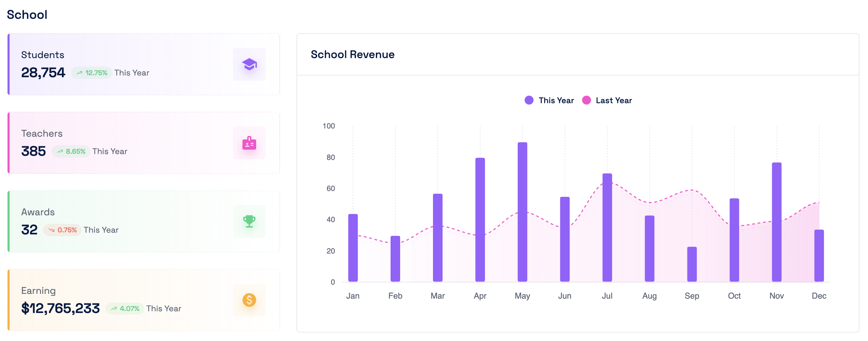Click the Apr label on the x-axis
The image size is (868, 341).
[x=480, y=296]
